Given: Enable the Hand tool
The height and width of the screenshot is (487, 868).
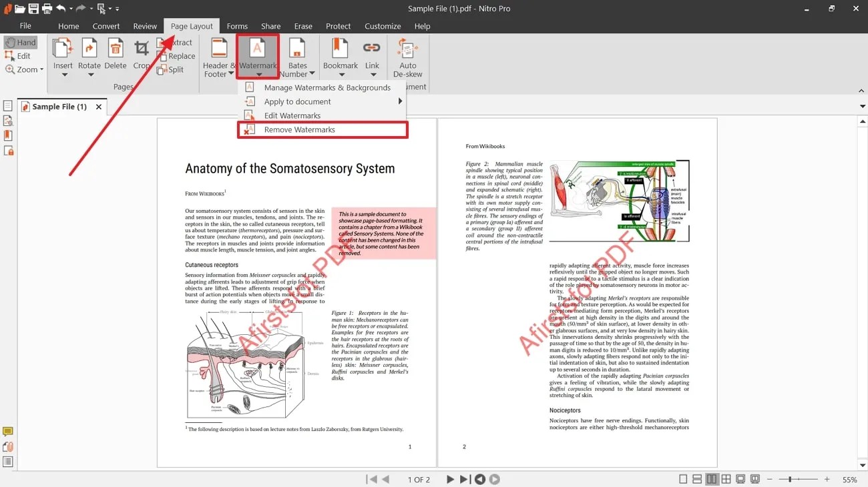Looking at the screenshot, I should click(x=20, y=42).
